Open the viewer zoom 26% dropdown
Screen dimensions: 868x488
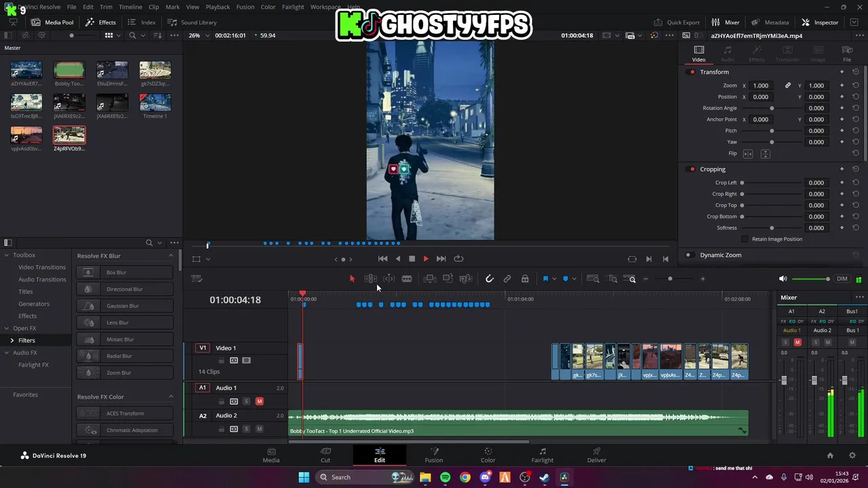(x=198, y=35)
